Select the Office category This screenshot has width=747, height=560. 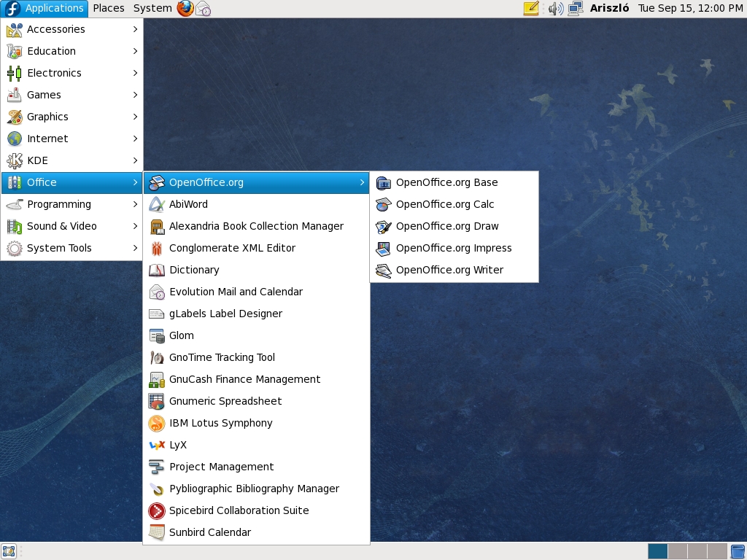[72, 182]
